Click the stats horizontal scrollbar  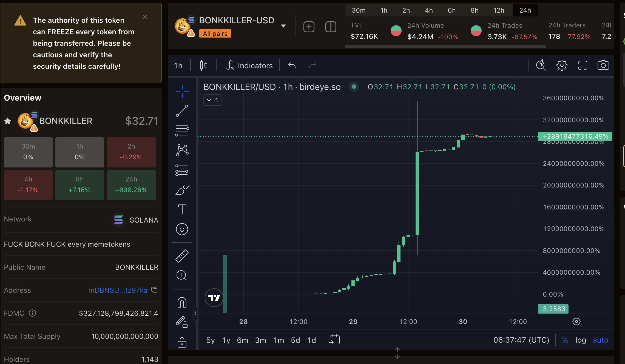pos(445,47)
